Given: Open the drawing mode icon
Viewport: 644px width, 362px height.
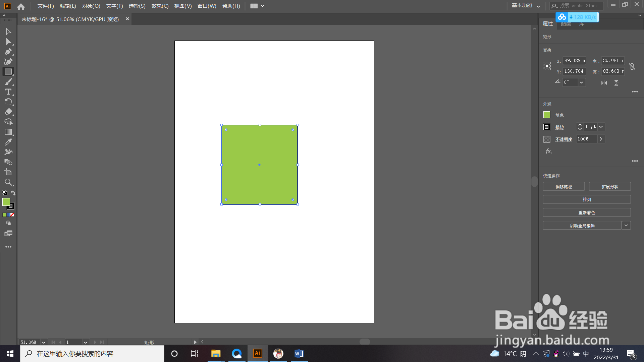Looking at the screenshot, I should 8,223.
